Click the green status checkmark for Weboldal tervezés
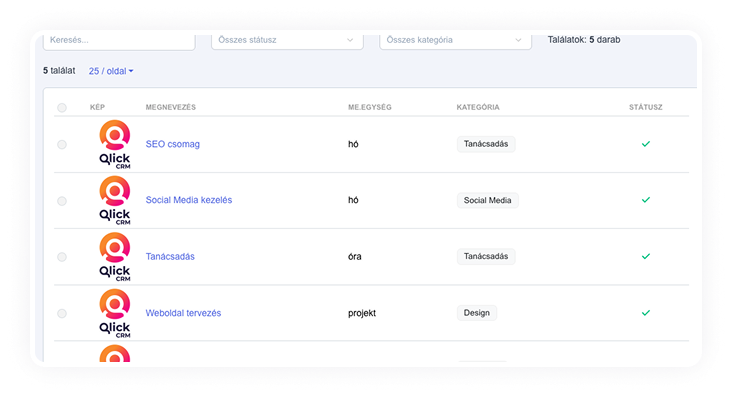The image size is (732, 397). [646, 313]
